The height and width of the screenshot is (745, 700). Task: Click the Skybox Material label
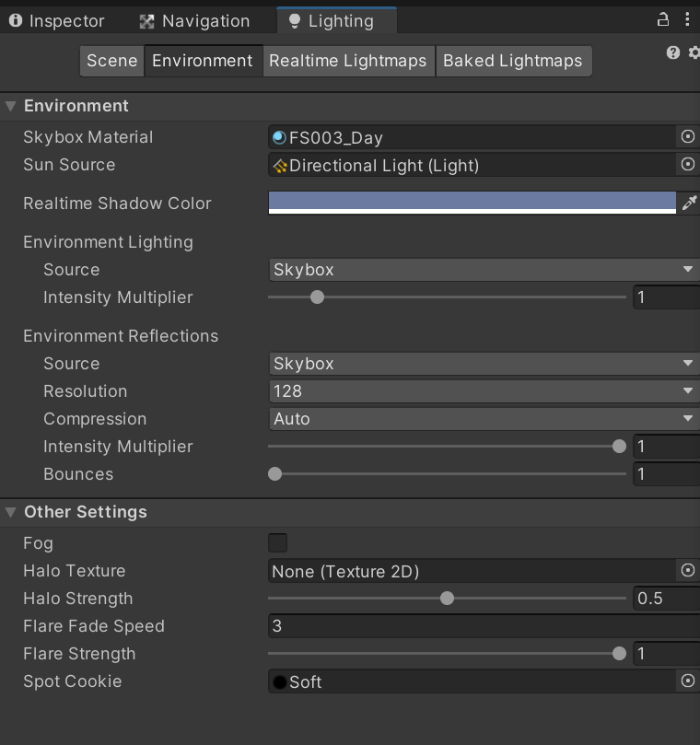point(87,137)
